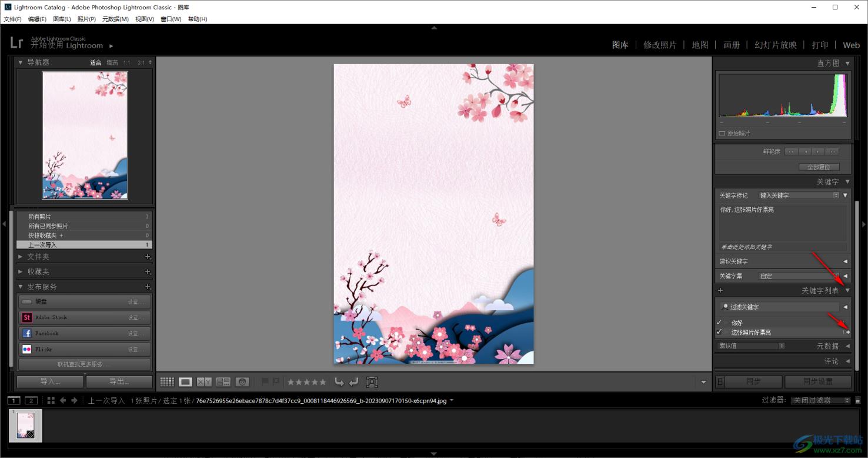The image size is (868, 458).
Task: Click Adobe Stock publish service icon
Action: (x=26, y=317)
